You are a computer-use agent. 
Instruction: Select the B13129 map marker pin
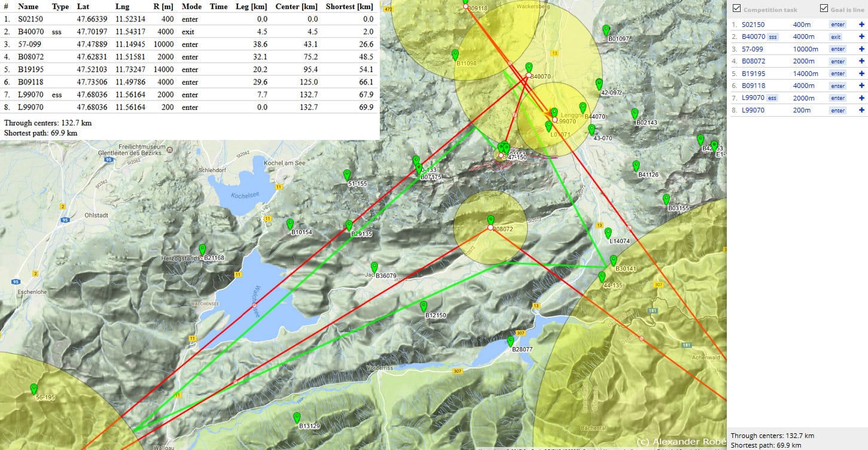click(x=297, y=418)
